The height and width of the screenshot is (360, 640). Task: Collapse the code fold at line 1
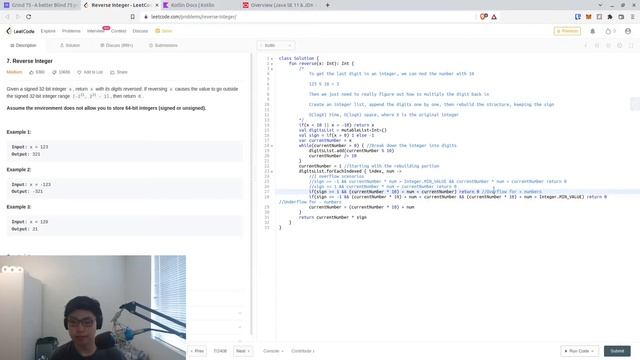272,59
